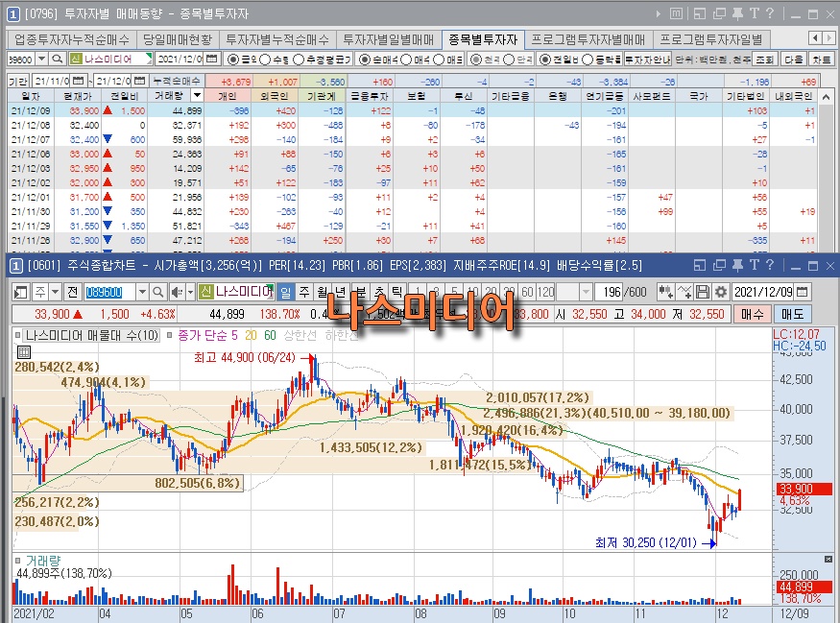Viewport: 840px width, 623px height.
Task: Open chart settings gear icon
Action: click(721, 292)
